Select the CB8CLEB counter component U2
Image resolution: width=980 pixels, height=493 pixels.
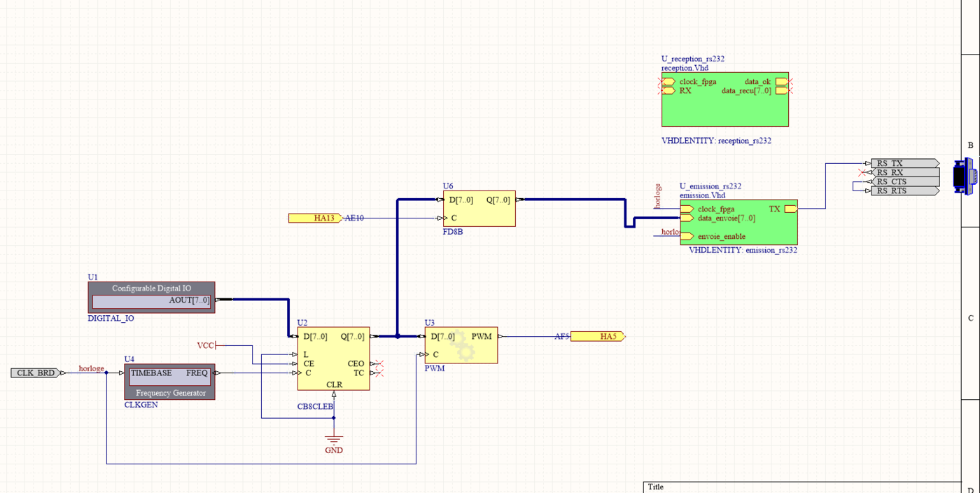pos(333,359)
